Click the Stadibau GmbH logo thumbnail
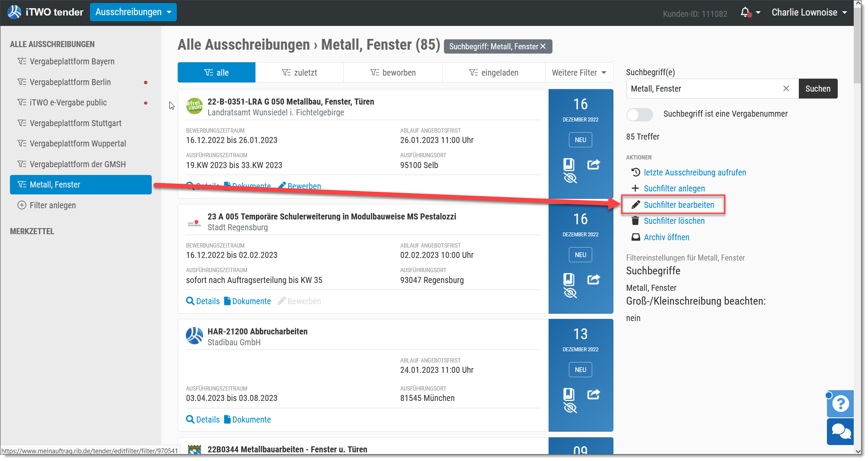868x461 pixels. click(x=195, y=336)
